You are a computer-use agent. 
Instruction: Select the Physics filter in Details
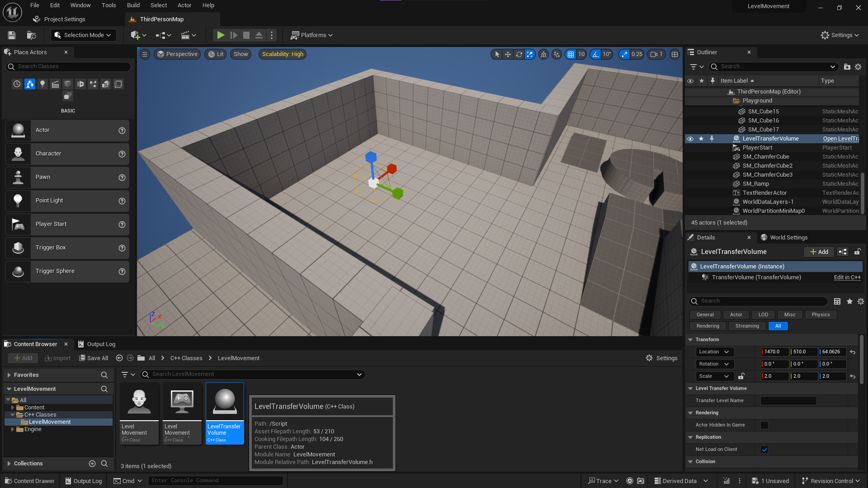[821, 315]
